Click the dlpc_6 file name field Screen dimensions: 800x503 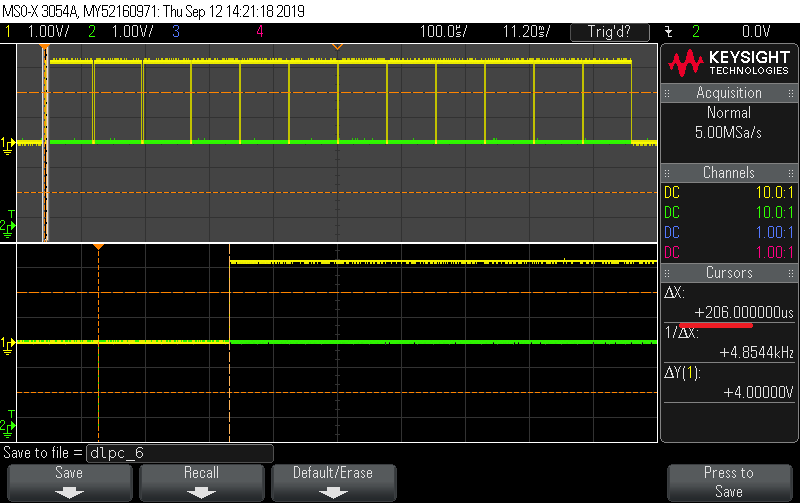(x=180, y=453)
